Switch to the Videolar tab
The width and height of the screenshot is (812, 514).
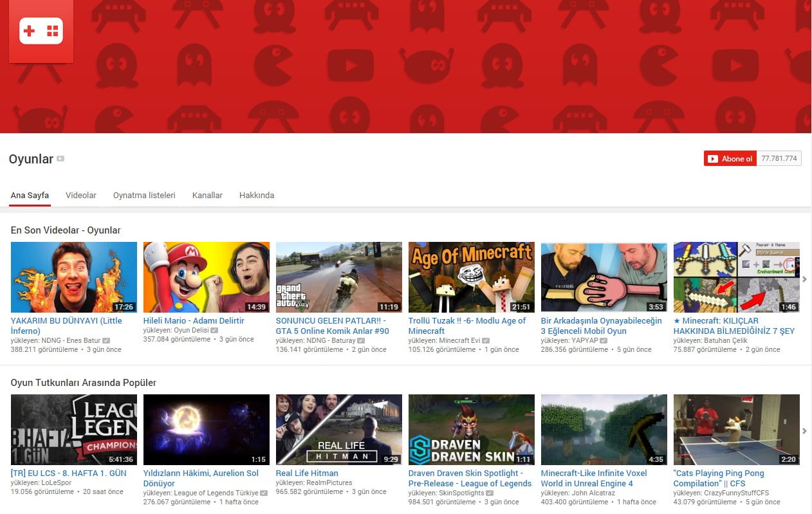(x=80, y=195)
